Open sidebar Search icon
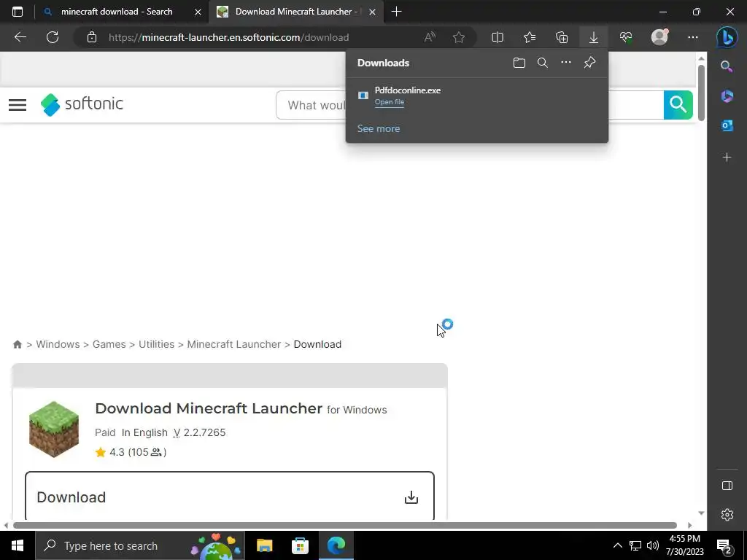Screen dimensions: 747x560 pyautogui.click(x=727, y=66)
